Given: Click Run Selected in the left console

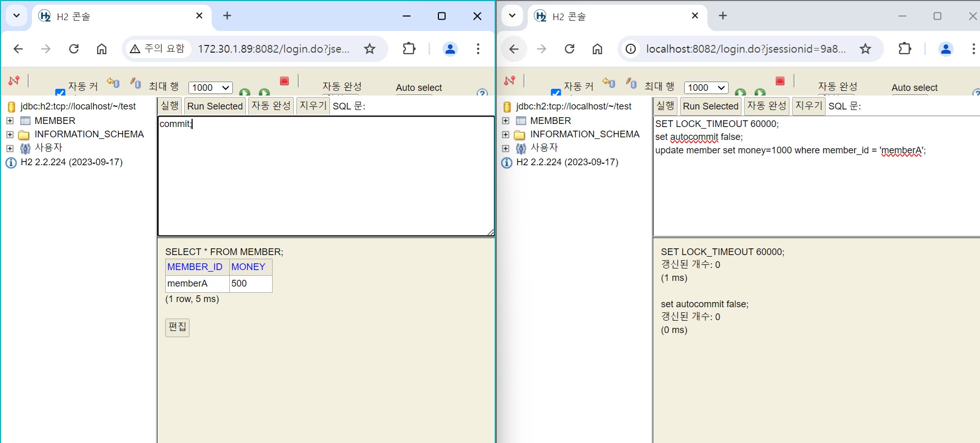Looking at the screenshot, I should tap(215, 106).
